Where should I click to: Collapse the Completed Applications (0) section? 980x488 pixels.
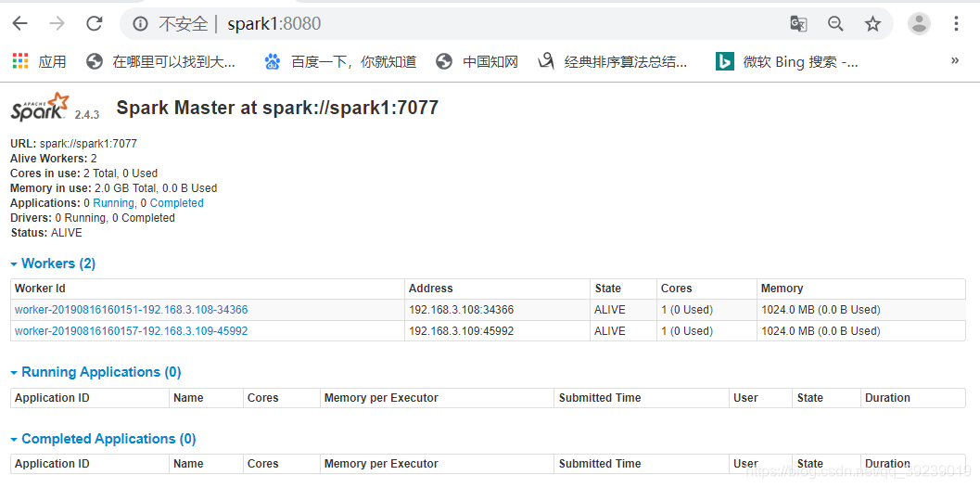click(x=103, y=439)
